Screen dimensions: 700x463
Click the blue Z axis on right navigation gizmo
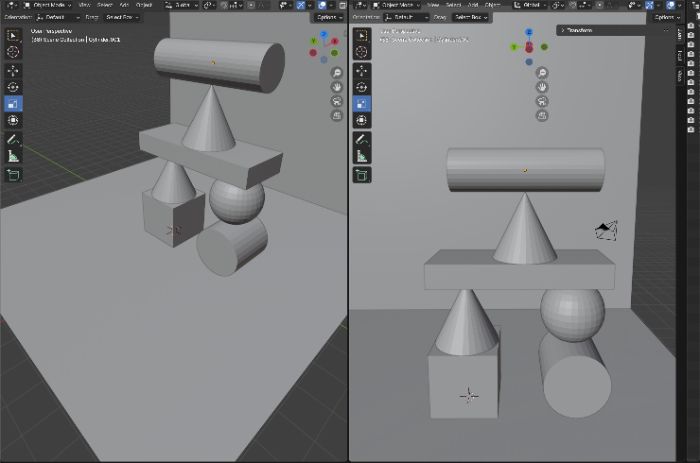tap(529, 32)
